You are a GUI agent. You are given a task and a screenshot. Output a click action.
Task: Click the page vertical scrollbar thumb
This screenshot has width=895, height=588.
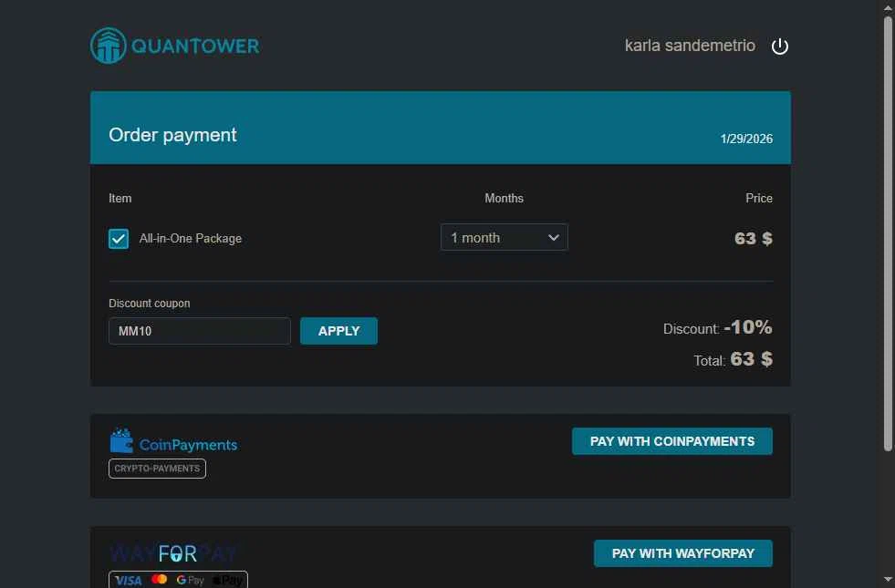coord(888,233)
